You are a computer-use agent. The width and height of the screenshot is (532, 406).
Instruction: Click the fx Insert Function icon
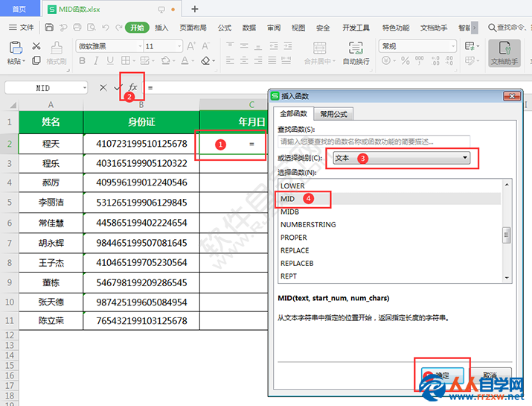132,88
